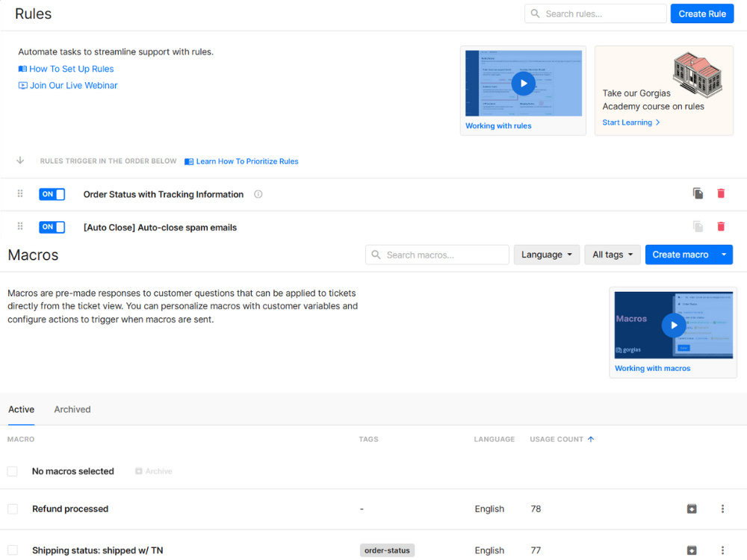The width and height of the screenshot is (747, 560).
Task: Open the Join Our Live Webinar link
Action: [68, 85]
